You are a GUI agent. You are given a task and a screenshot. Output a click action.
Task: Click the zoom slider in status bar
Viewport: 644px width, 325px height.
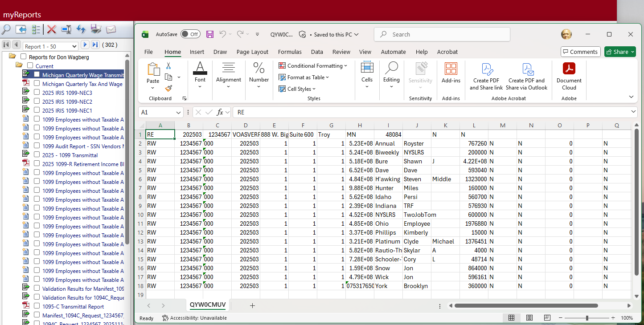tap(587, 318)
